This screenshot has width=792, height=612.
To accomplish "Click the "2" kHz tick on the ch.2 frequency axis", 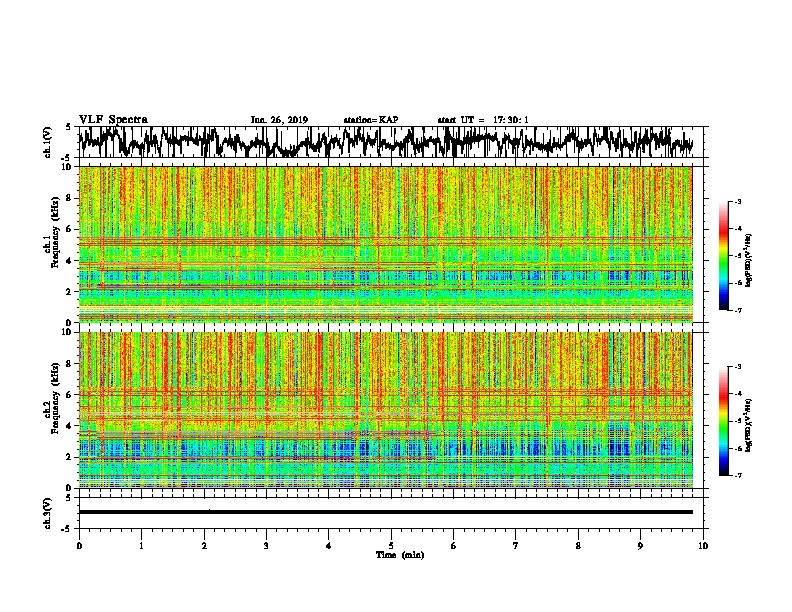I will (x=70, y=457).
